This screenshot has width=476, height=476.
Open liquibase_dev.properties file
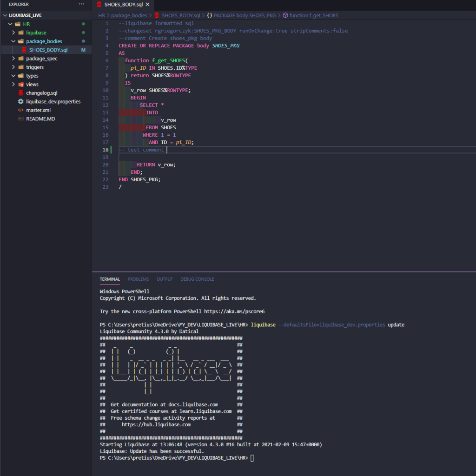(x=53, y=101)
